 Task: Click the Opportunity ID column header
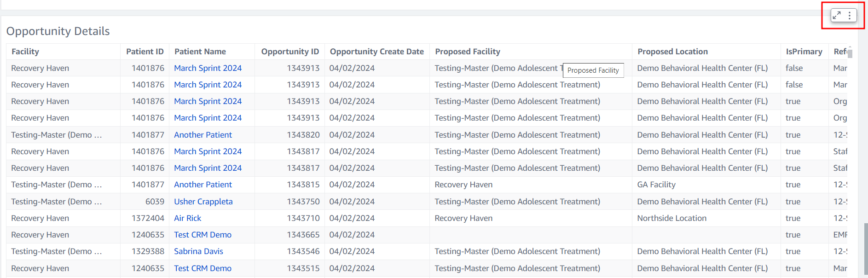tap(290, 52)
